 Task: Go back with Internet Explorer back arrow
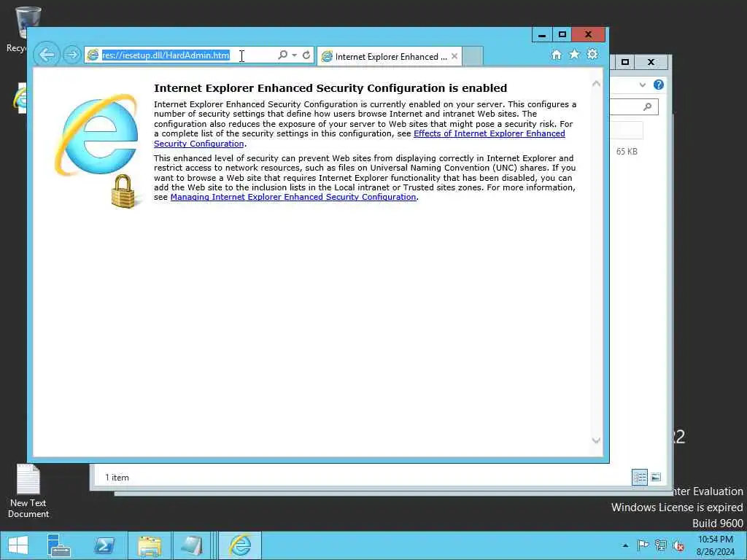[46, 55]
